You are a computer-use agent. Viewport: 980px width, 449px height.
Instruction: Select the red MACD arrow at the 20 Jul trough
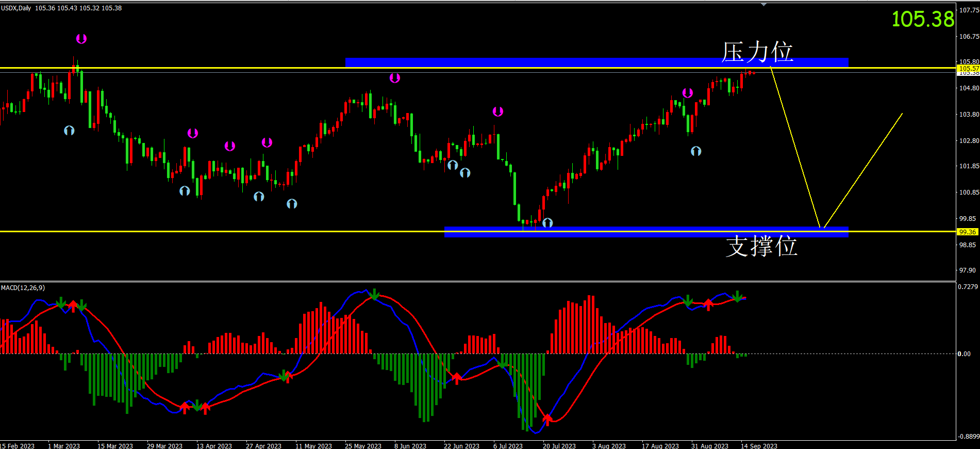(x=547, y=420)
